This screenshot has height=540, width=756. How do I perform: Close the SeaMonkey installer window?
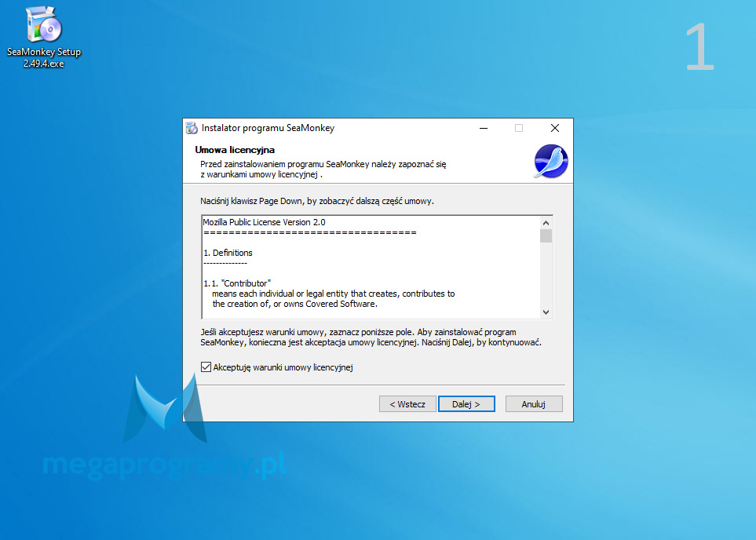coord(555,128)
